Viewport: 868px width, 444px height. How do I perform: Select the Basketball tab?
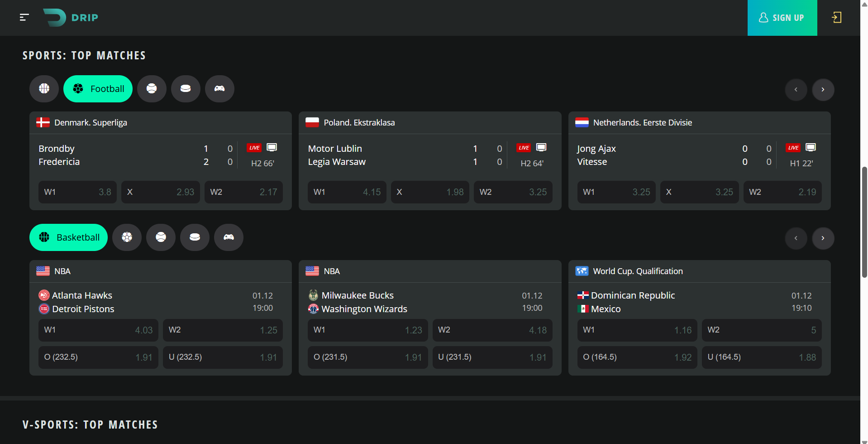(x=68, y=237)
